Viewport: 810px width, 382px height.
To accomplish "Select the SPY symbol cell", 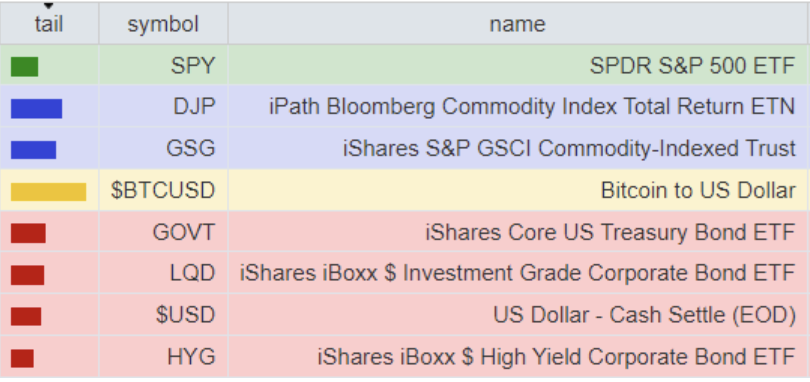I will coord(163,65).
